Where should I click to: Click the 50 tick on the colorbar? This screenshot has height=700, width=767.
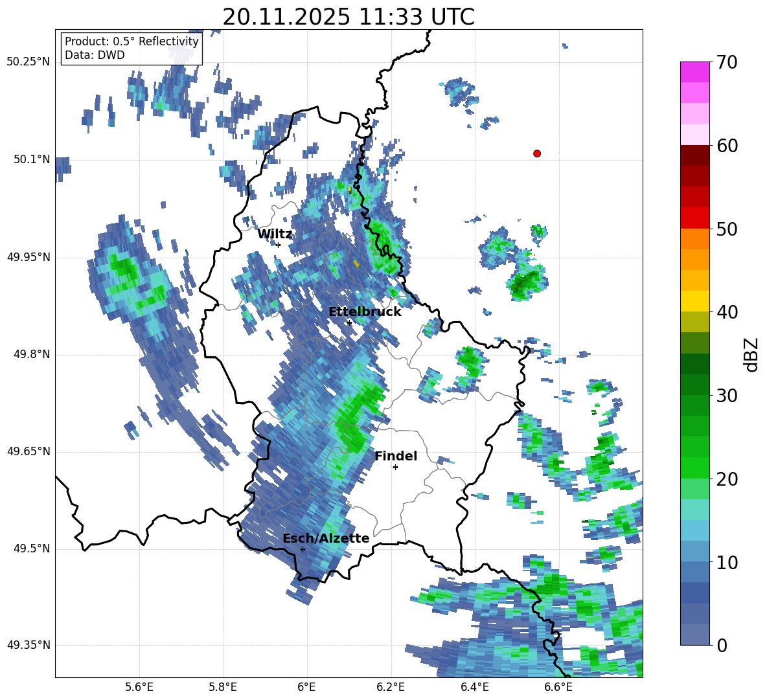pyautogui.click(x=727, y=229)
